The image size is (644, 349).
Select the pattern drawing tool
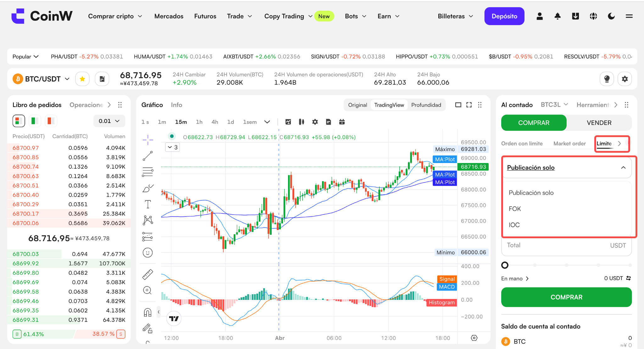coord(148,220)
